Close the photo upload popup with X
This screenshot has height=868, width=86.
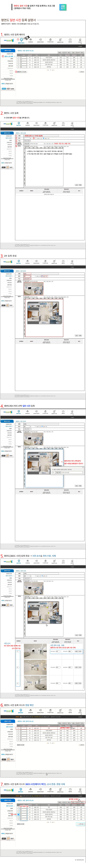click(x=83, y=467)
